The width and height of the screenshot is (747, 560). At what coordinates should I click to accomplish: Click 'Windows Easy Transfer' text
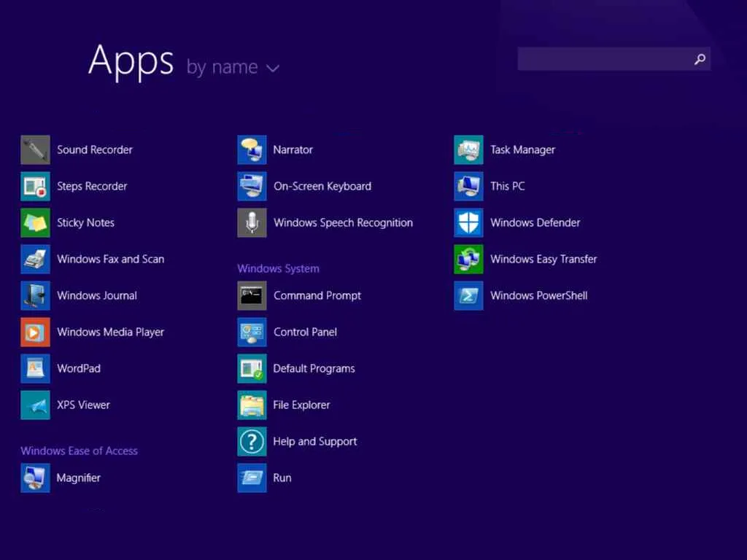(x=543, y=260)
